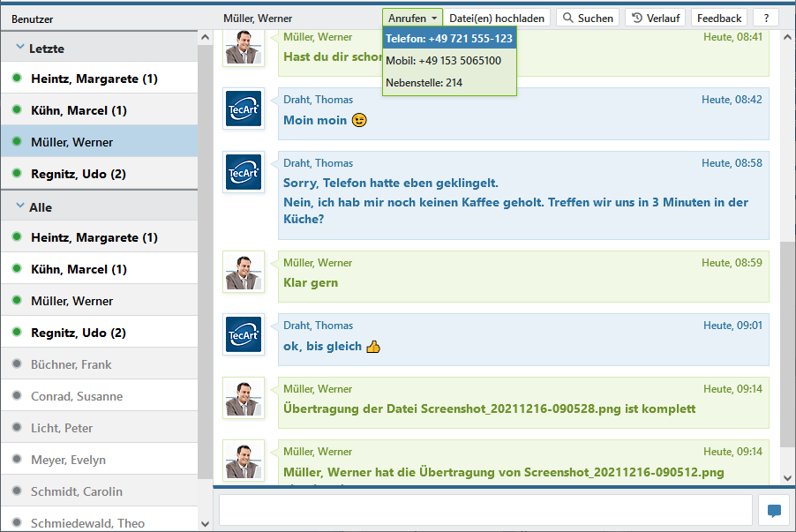Click the TecArt avatar beside "Moin moin"
The width and height of the screenshot is (796, 532).
tap(243, 109)
